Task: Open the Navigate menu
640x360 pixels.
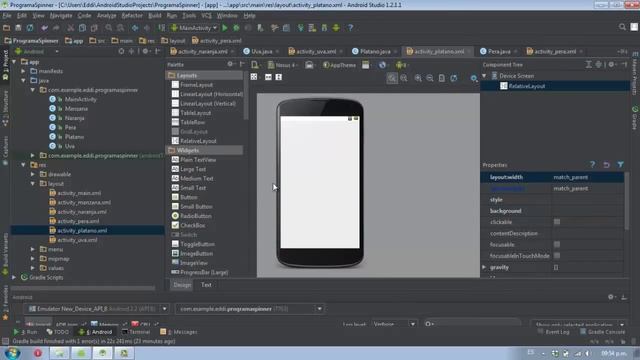Action: pos(61,16)
